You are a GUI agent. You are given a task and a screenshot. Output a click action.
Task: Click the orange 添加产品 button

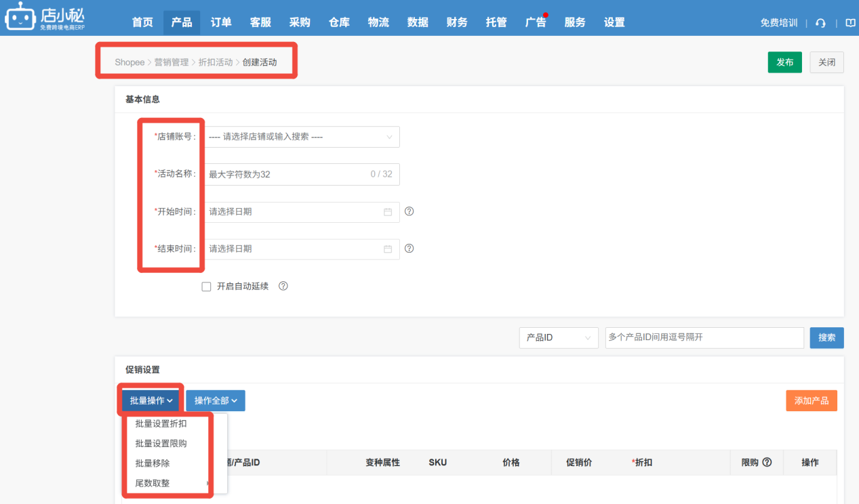click(x=812, y=400)
